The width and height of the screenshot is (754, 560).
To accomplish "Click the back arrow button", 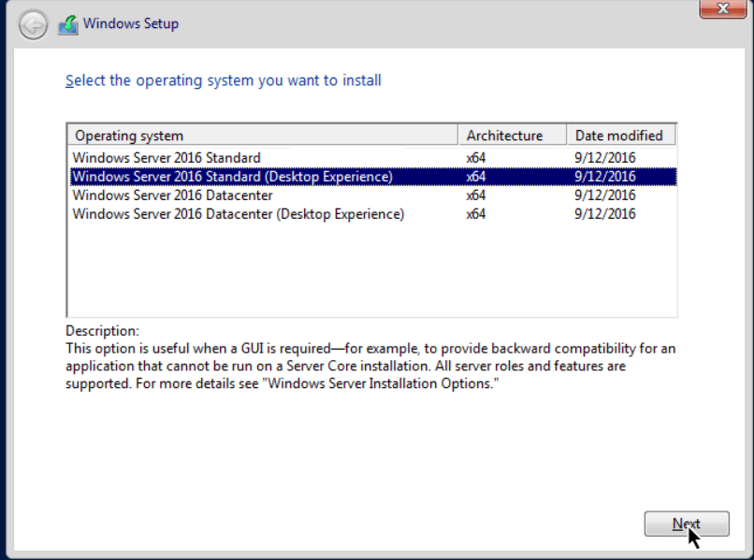I will (x=33, y=24).
